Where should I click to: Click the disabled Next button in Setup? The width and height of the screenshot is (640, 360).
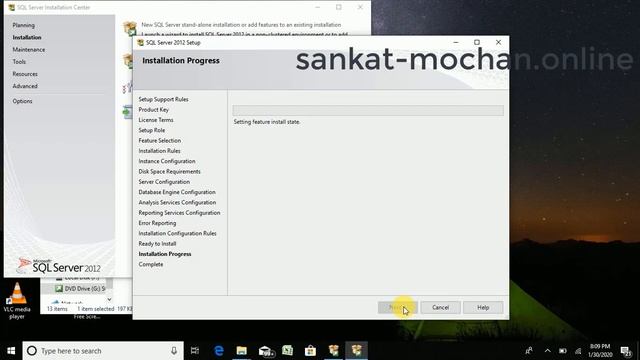point(398,307)
